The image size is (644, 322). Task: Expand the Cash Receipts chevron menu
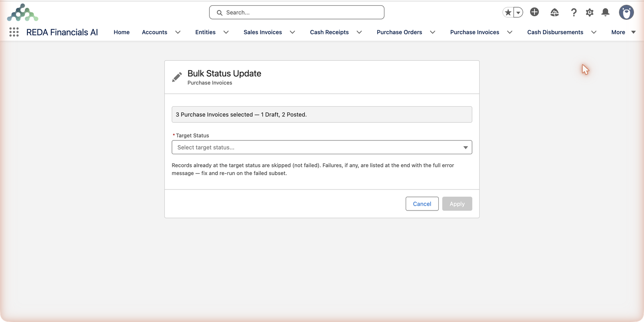click(359, 32)
